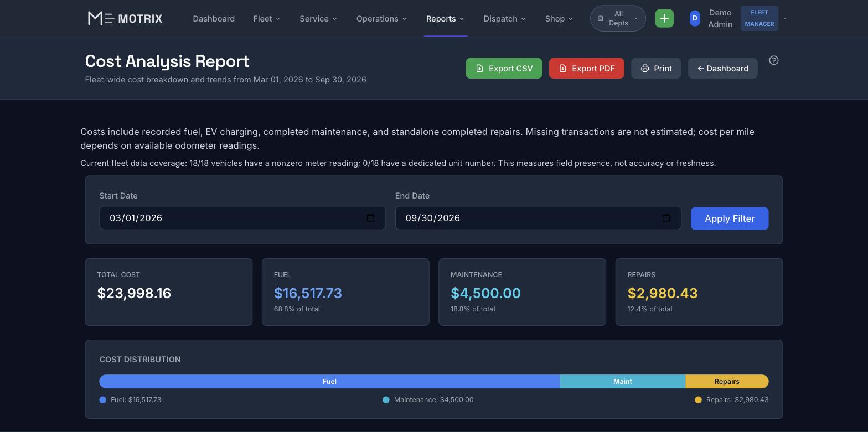Click the Maint segment of distribution bar
Image resolution: width=868 pixels, height=432 pixels.
coord(623,382)
